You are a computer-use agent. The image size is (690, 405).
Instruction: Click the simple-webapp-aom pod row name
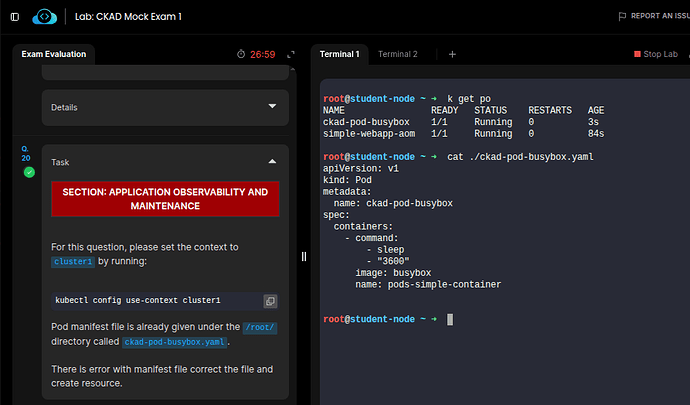tap(369, 133)
